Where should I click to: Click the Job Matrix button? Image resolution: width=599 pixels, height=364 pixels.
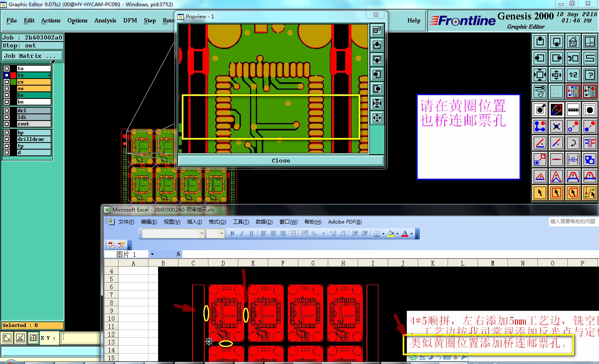(x=32, y=56)
